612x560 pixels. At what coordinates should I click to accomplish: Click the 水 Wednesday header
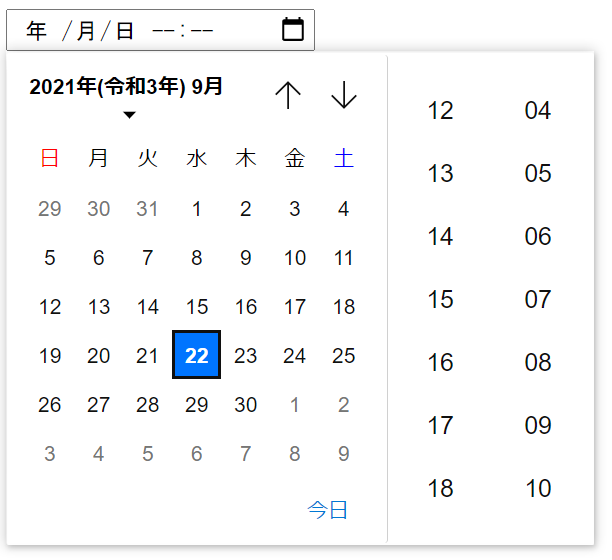pos(196,158)
